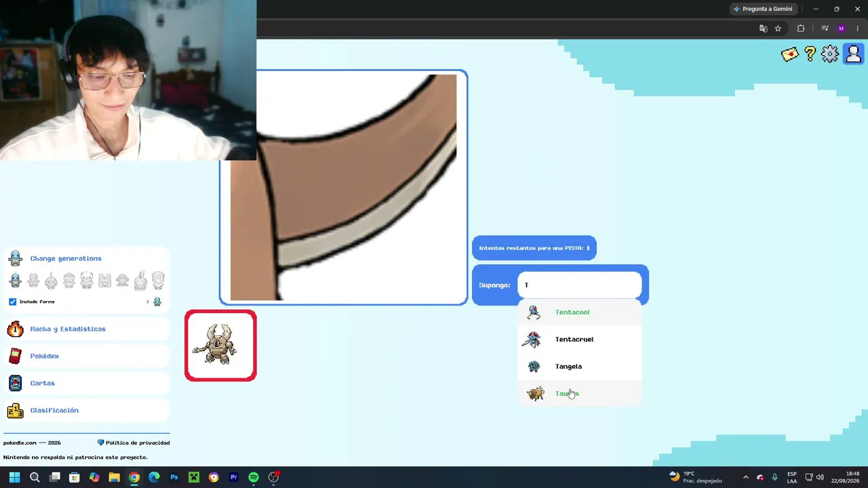Image resolution: width=868 pixels, height=488 pixels.
Task: Click the Intentos restantes para una PISTA label
Action: [534, 248]
